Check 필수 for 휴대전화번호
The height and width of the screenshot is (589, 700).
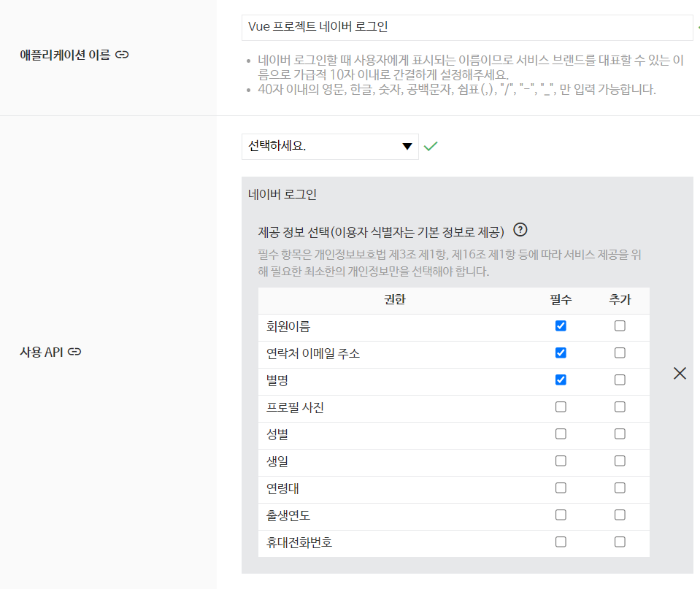click(x=561, y=542)
